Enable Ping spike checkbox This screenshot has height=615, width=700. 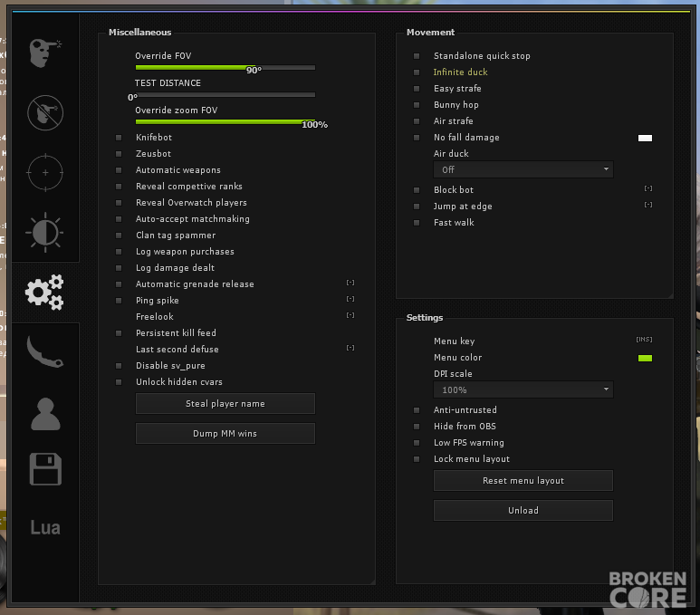[x=119, y=301]
